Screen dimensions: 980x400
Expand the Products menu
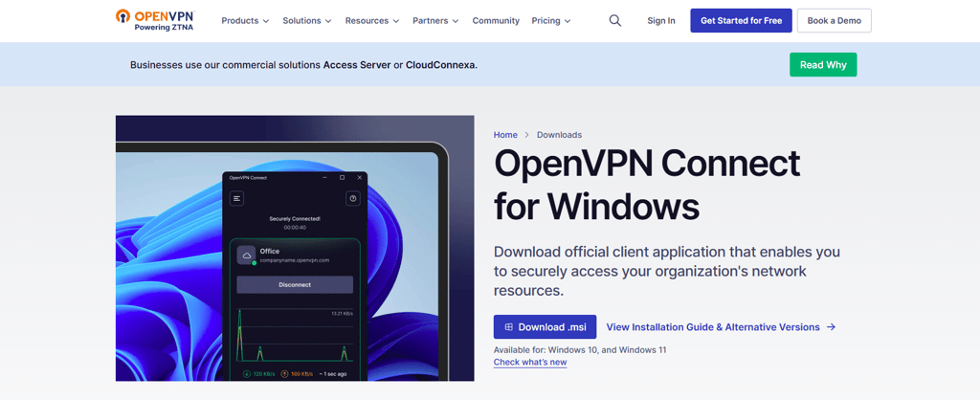pos(245,21)
